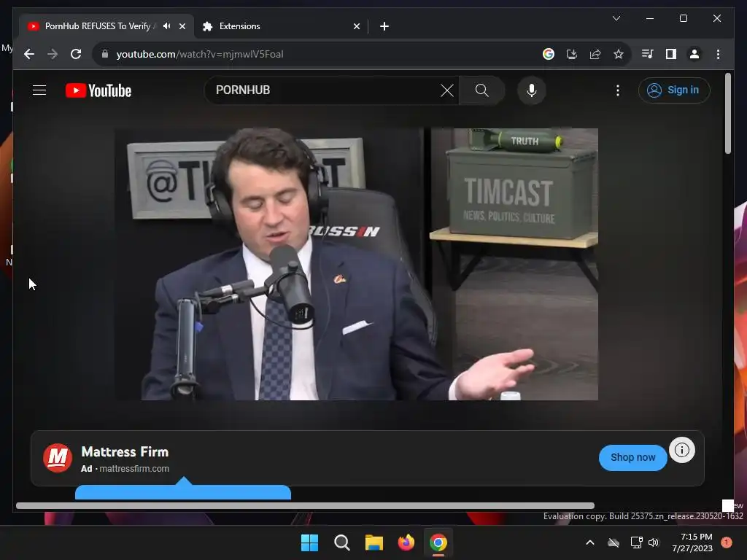Open a new browser tab
This screenshot has width=747, height=560.
coord(384,26)
